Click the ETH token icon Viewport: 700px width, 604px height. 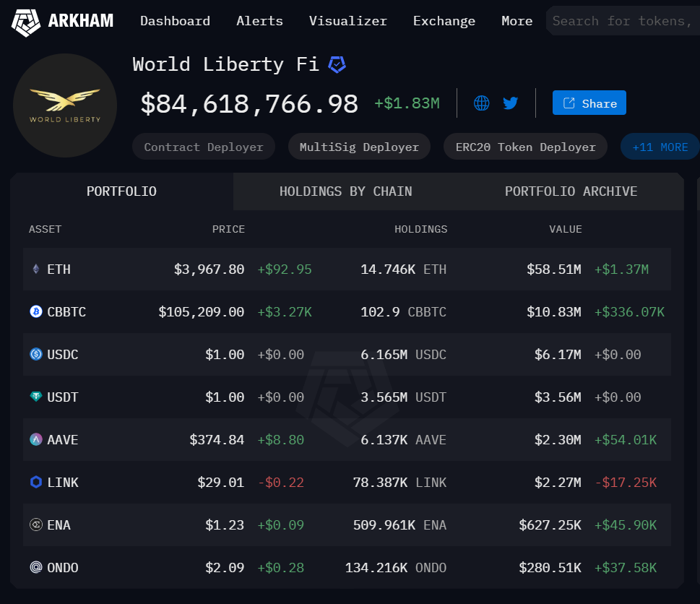pos(36,269)
